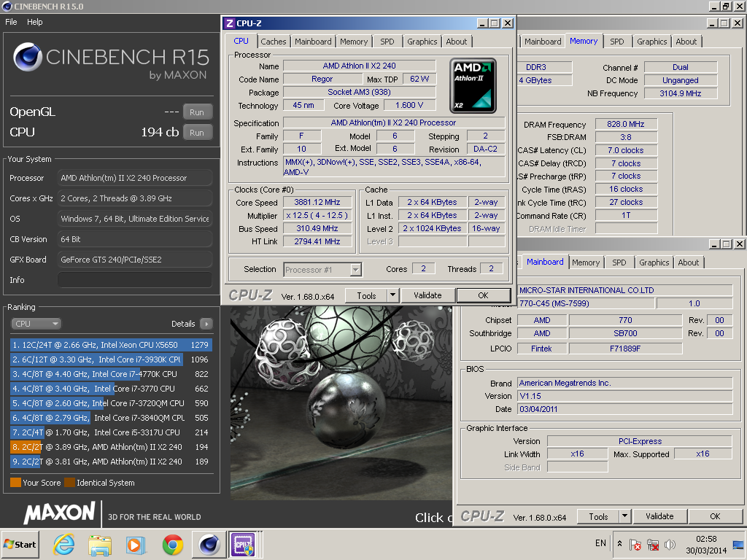
Task: Launch Windows Media Player from the taskbar
Action: (x=136, y=545)
